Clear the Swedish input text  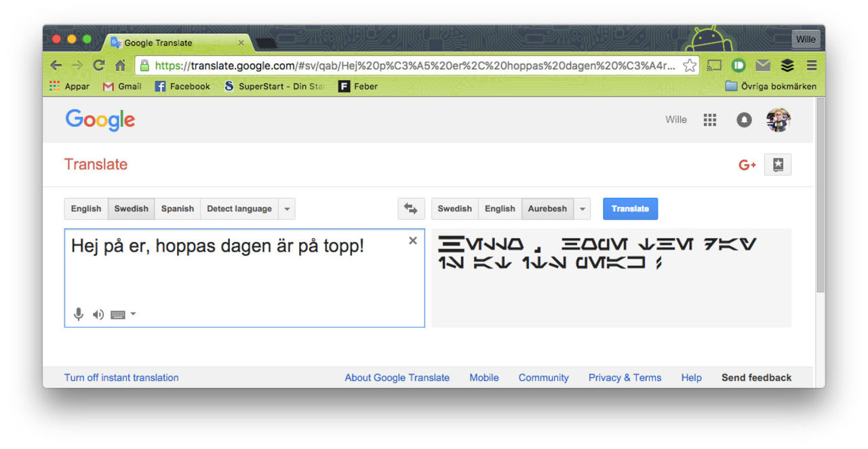[412, 240]
